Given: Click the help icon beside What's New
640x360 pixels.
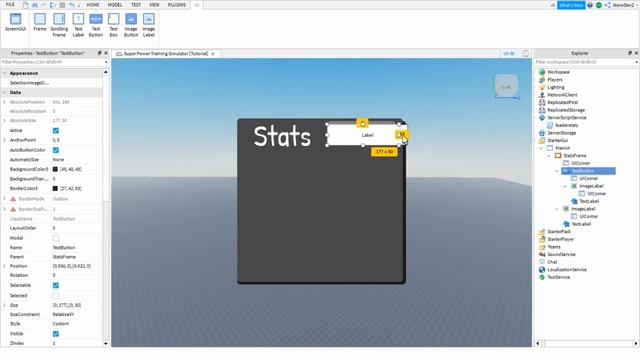Looking at the screenshot, I should [590, 5].
